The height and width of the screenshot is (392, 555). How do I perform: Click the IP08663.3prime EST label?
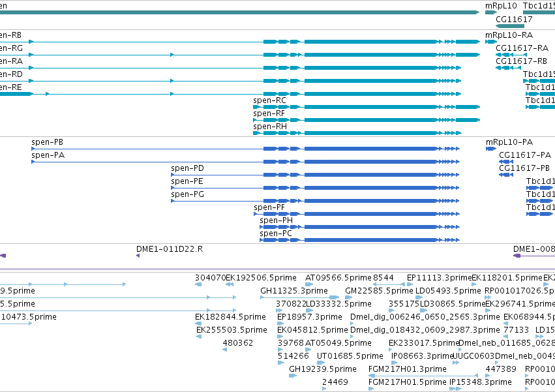click(x=422, y=356)
